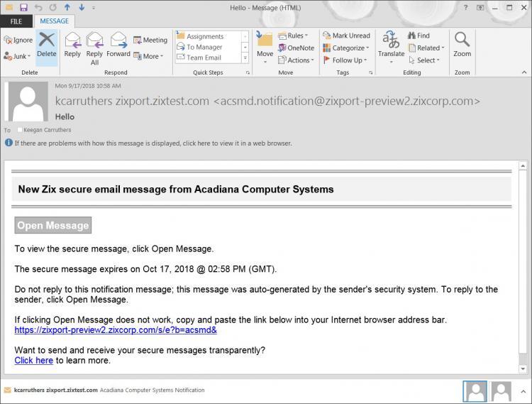Click the Save icon in quick access toolbar
The height and width of the screenshot is (404, 532).
point(23,8)
